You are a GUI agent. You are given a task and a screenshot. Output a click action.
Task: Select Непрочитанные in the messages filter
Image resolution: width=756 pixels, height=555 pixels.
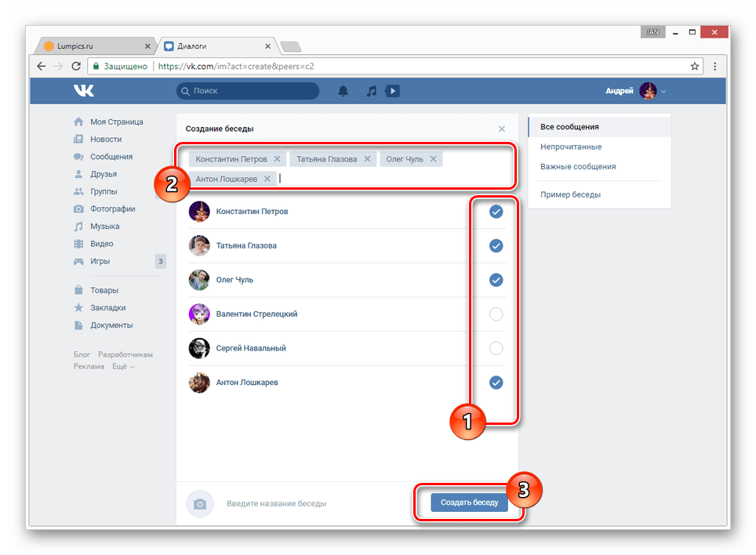tap(571, 147)
